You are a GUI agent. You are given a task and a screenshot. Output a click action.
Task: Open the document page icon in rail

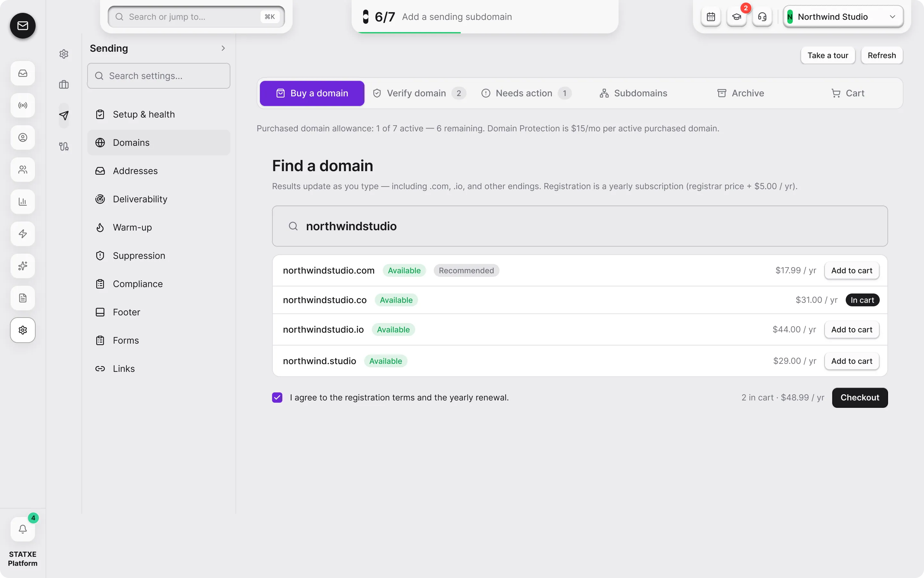click(x=22, y=298)
